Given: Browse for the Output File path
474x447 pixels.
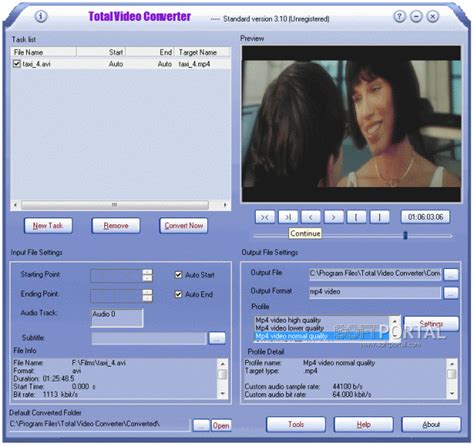Looking at the screenshot, I should click(x=451, y=274).
